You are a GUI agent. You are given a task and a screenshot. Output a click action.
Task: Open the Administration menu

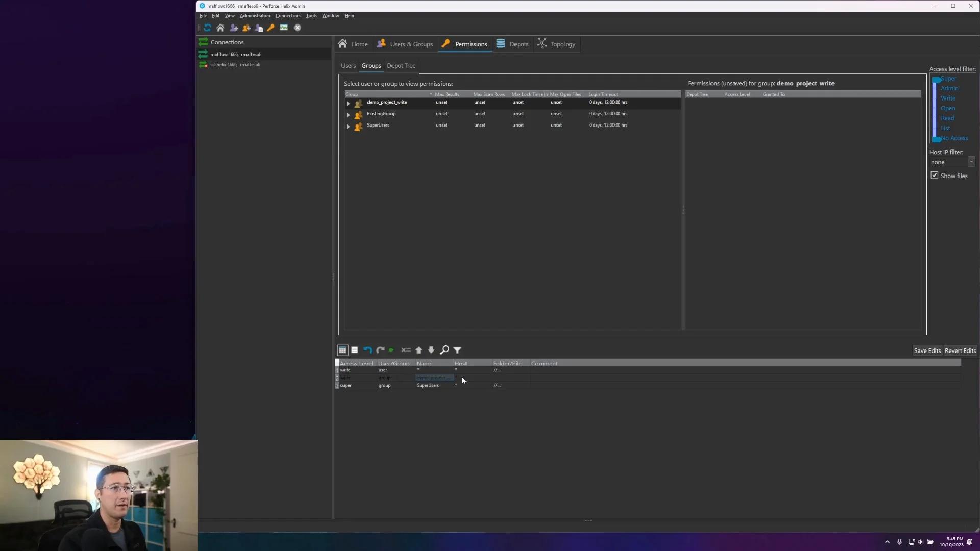click(255, 16)
